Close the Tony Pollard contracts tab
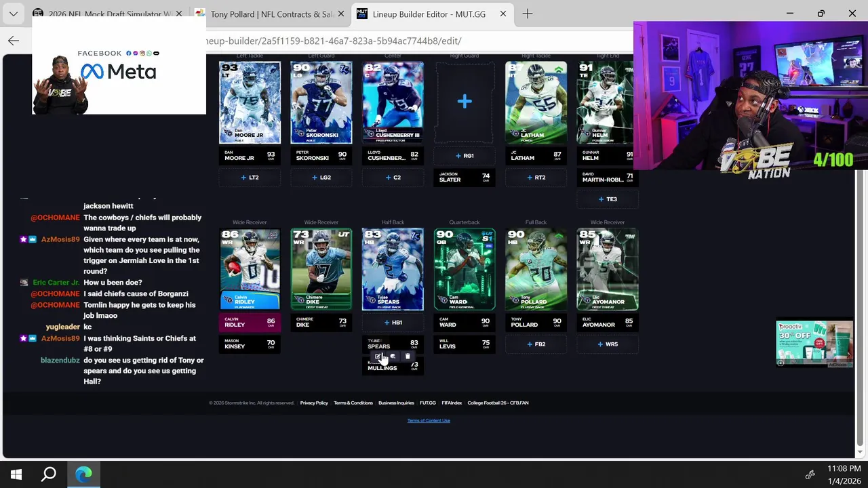The height and width of the screenshot is (488, 868). [x=340, y=14]
